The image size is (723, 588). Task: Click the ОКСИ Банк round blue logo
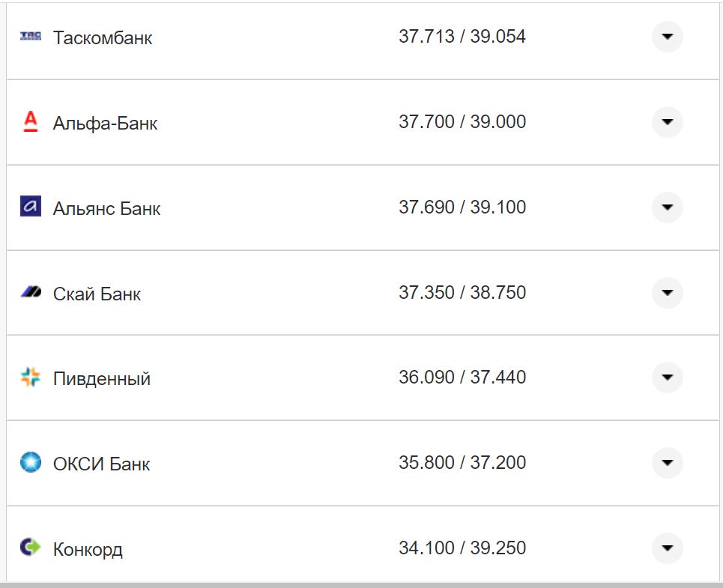click(x=30, y=463)
